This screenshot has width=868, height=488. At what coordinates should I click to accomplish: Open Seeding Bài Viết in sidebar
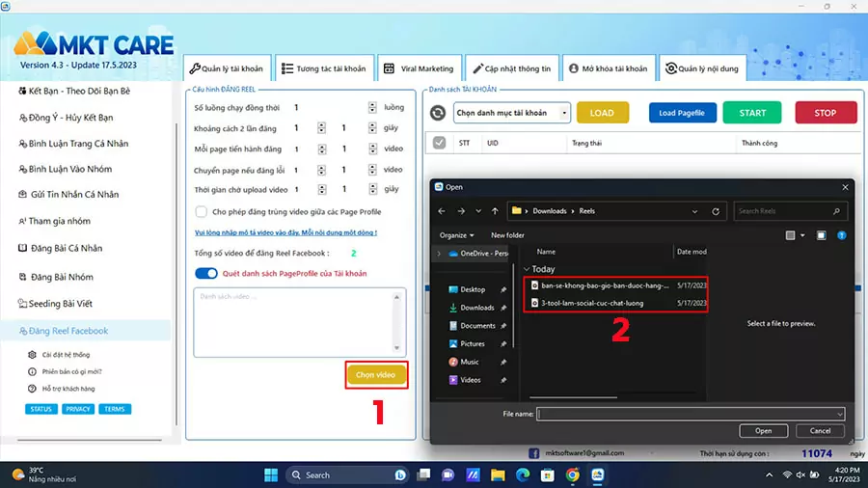click(55, 304)
